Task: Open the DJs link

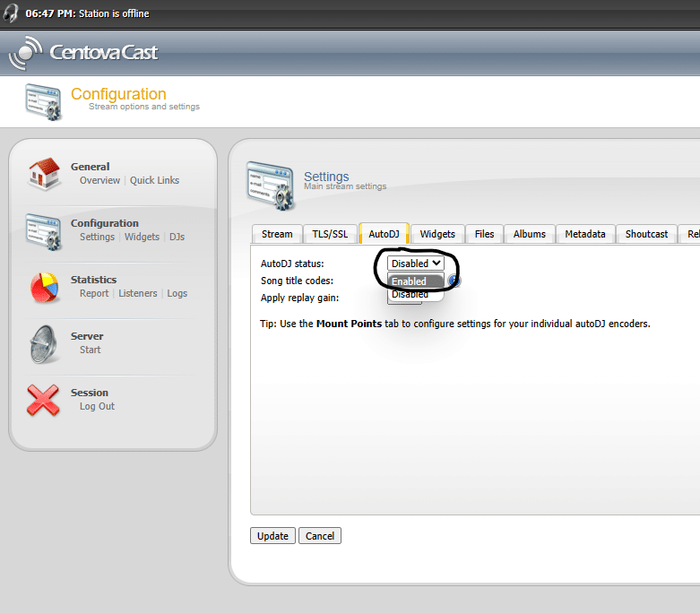Action: (x=177, y=238)
